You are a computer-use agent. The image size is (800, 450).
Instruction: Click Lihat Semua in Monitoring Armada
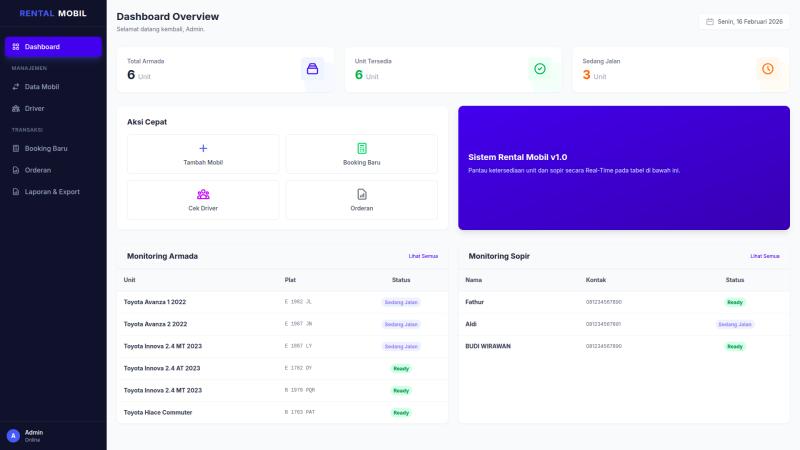point(423,256)
